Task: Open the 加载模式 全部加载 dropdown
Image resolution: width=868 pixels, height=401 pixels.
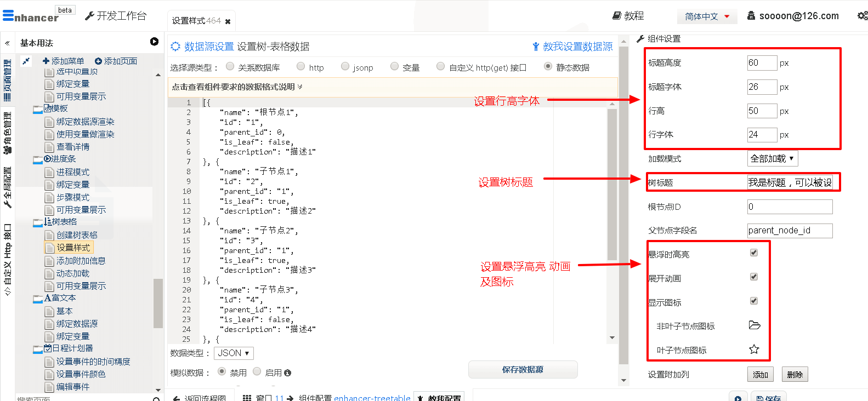Action: (773, 159)
